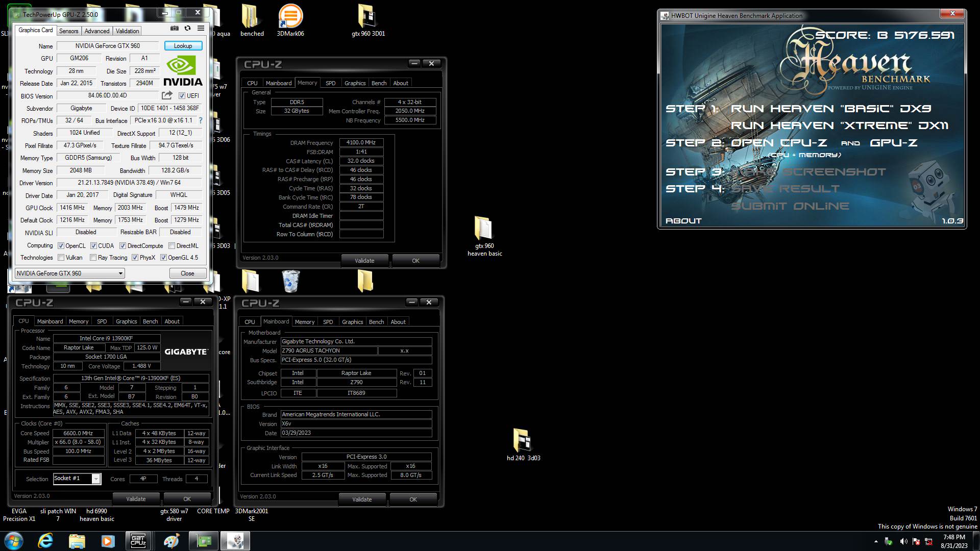Screen dimensions: 980x551
Task: Click RUN HEAVEN "BASIC" DX9
Action: (x=831, y=109)
